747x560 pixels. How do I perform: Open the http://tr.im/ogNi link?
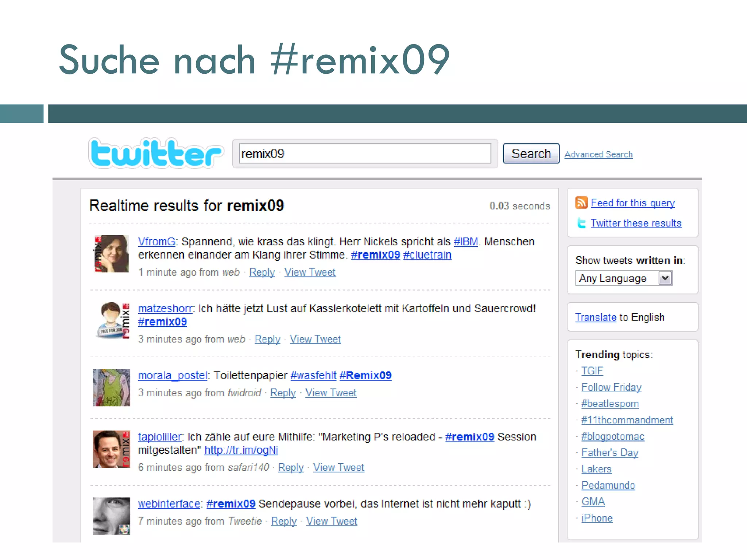pos(241,450)
